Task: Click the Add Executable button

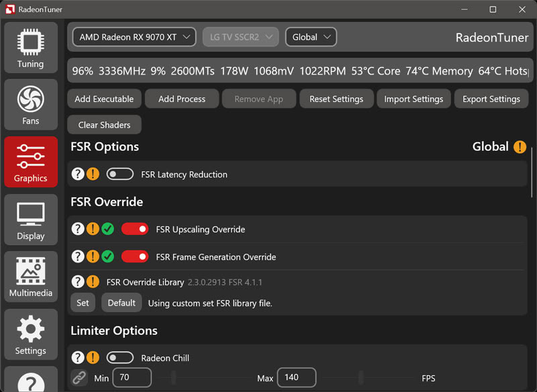Action: tap(104, 99)
